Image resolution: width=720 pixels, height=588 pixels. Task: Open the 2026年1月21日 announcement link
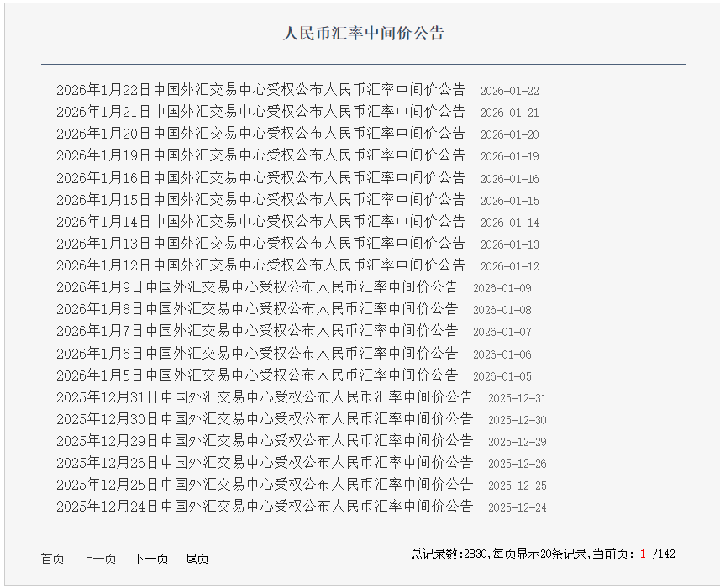(x=260, y=112)
